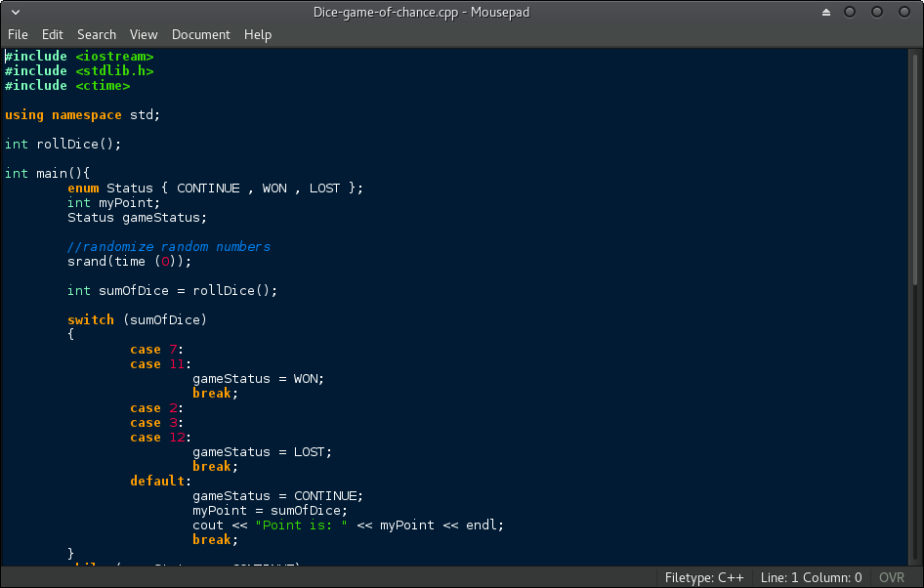The width and height of the screenshot is (924, 588).
Task: Click the roll-up window arrow icon
Action: click(x=826, y=13)
